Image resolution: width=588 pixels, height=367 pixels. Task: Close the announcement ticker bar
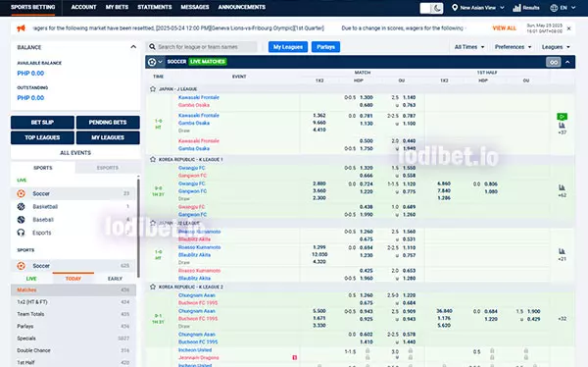click(568, 28)
